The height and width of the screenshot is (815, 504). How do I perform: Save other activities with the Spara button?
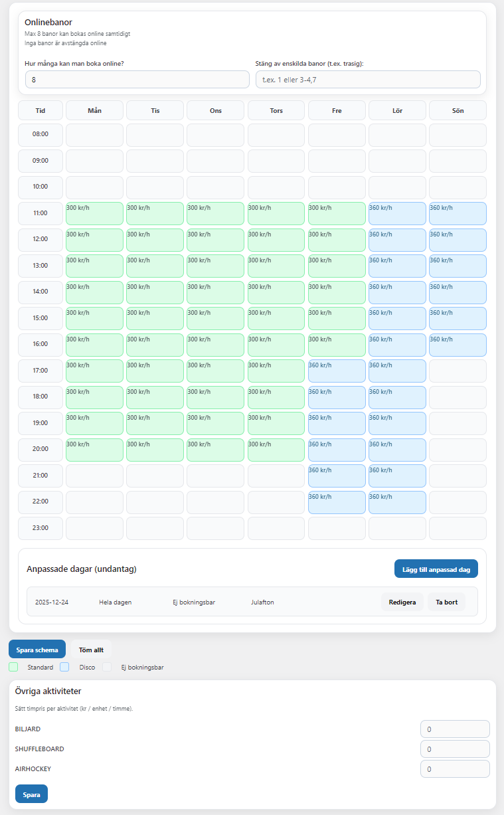click(x=31, y=794)
